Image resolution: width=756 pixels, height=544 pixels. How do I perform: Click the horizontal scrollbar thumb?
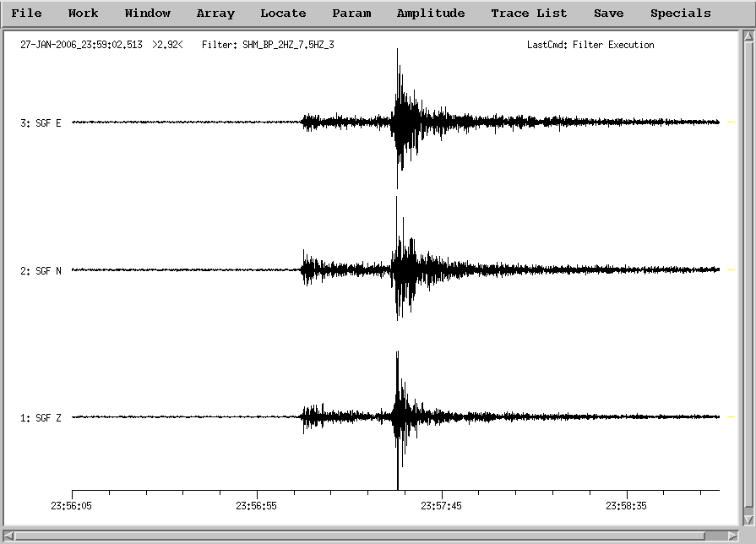[359, 536]
